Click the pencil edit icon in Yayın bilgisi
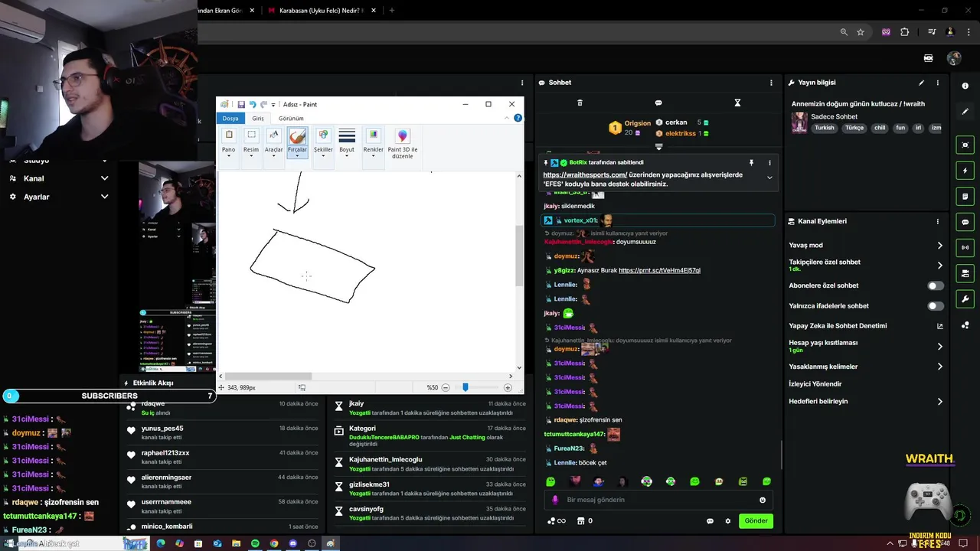Image resolution: width=980 pixels, height=551 pixels. point(921,83)
